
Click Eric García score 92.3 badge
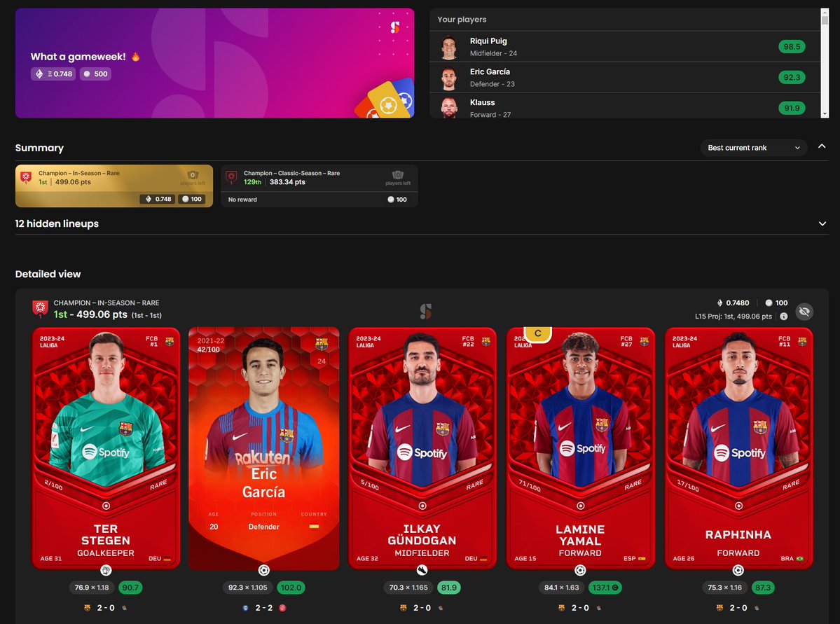click(x=792, y=77)
